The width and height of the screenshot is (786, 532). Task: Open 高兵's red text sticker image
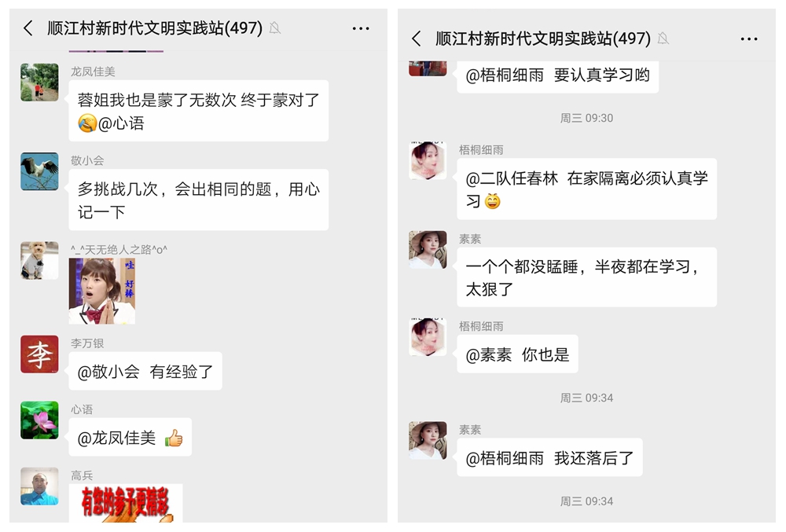coord(126,503)
